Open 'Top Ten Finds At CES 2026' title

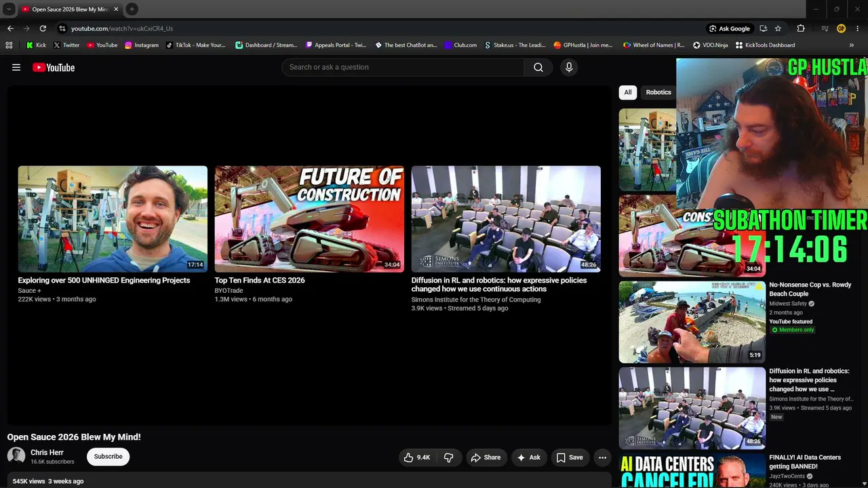(260, 280)
